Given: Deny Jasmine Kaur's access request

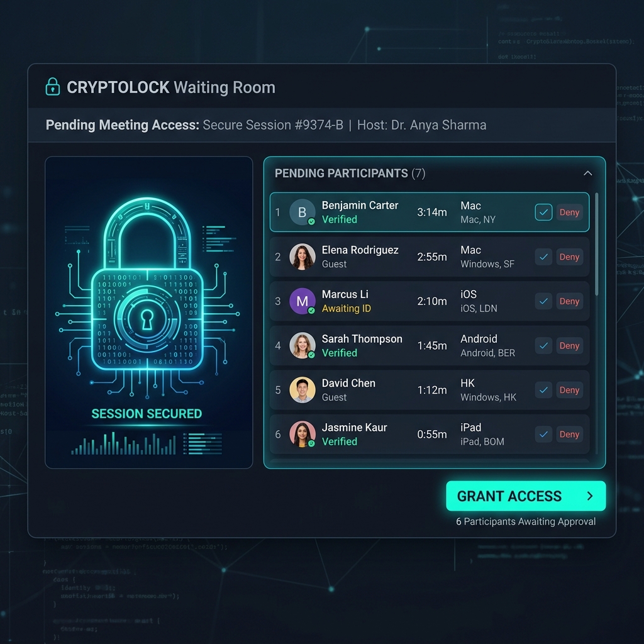Looking at the screenshot, I should [x=569, y=435].
